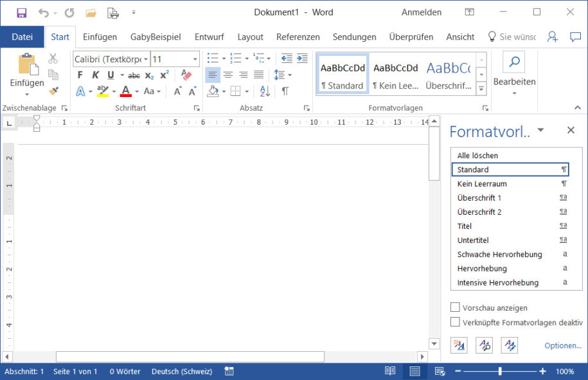This screenshot has height=380, width=588.
Task: Switch to the Entwurf tab
Action: (x=209, y=37)
